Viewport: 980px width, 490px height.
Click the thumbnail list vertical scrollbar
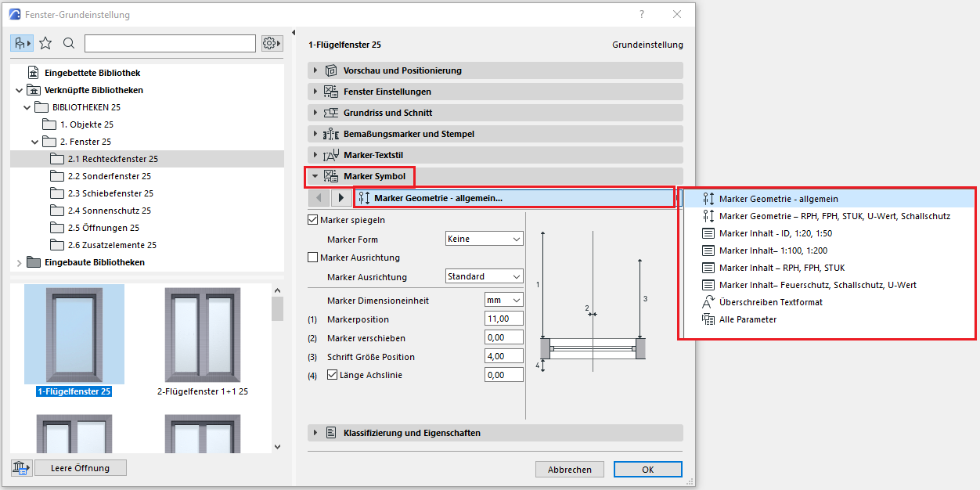pyautogui.click(x=277, y=368)
